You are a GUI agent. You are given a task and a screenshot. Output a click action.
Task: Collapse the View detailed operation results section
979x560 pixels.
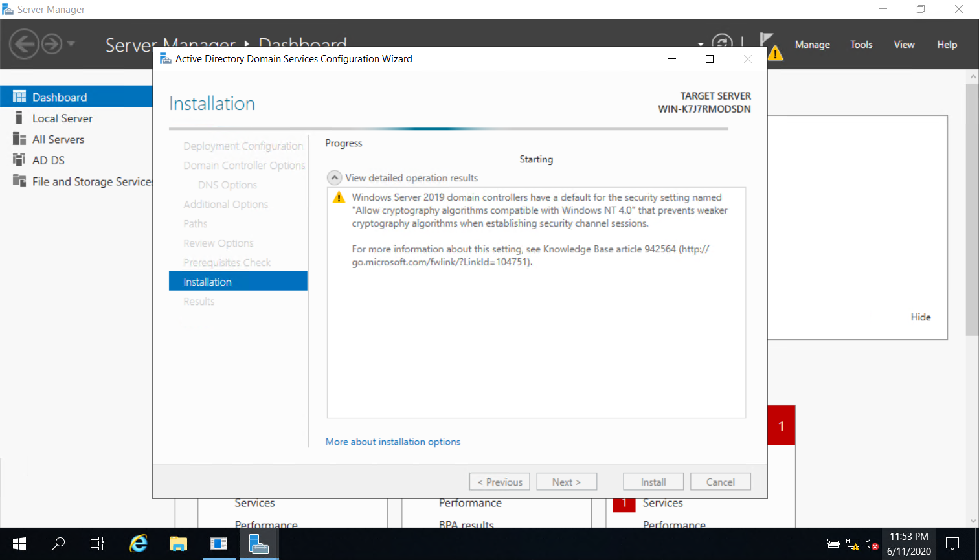(x=334, y=177)
